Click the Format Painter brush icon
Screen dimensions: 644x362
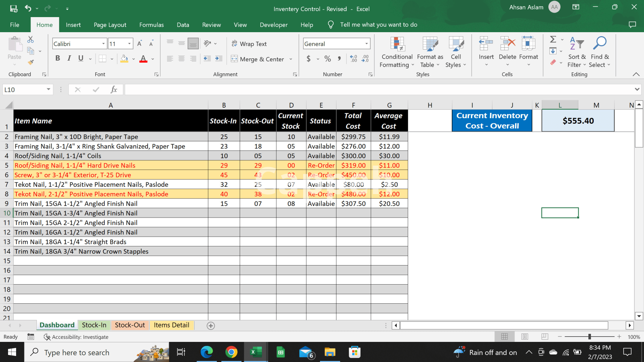31,62
